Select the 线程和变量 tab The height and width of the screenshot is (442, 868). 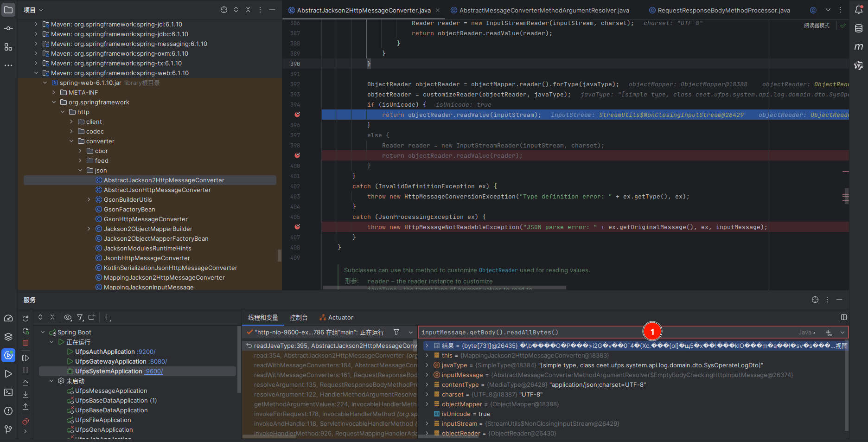click(x=263, y=317)
